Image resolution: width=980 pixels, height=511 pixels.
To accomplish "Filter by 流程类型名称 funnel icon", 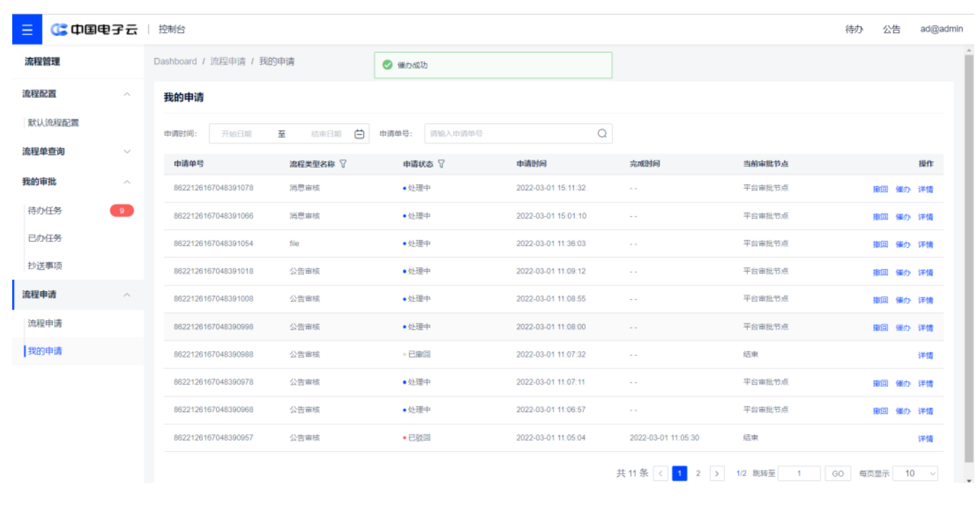I will 343,164.
